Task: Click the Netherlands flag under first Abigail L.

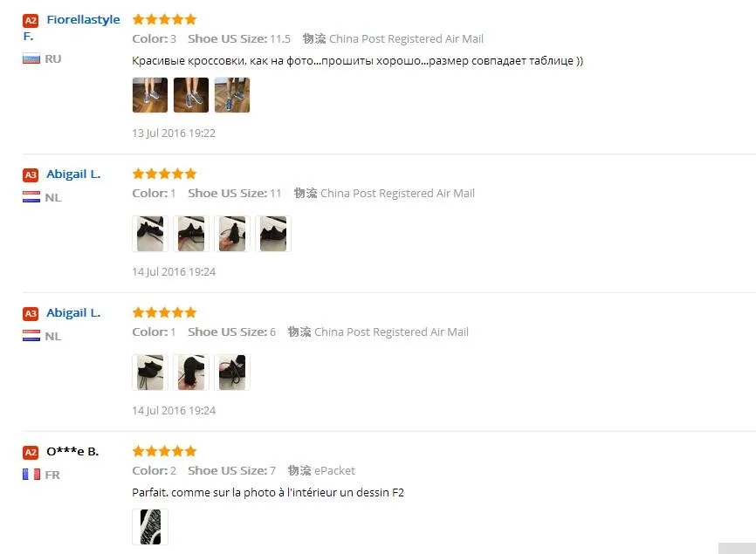Action: 31,197
